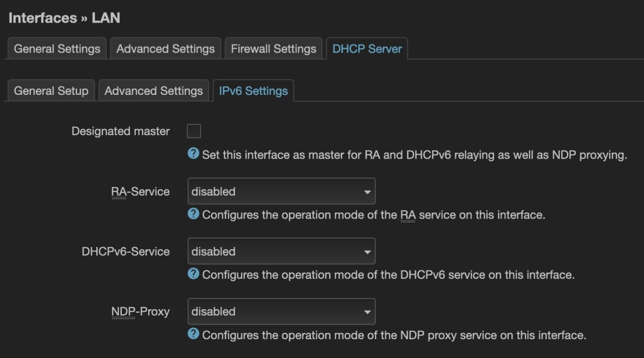The height and width of the screenshot is (358, 644).
Task: Click the Designated master label text
Action: click(x=120, y=131)
